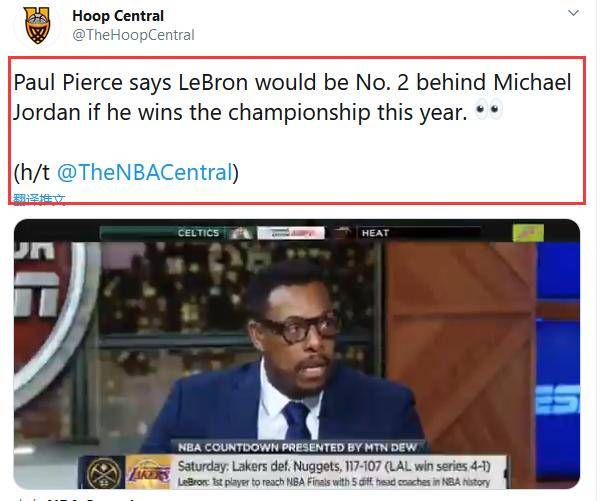Click the Hoop Central display name
This screenshot has width=605, height=501.
[x=118, y=16]
